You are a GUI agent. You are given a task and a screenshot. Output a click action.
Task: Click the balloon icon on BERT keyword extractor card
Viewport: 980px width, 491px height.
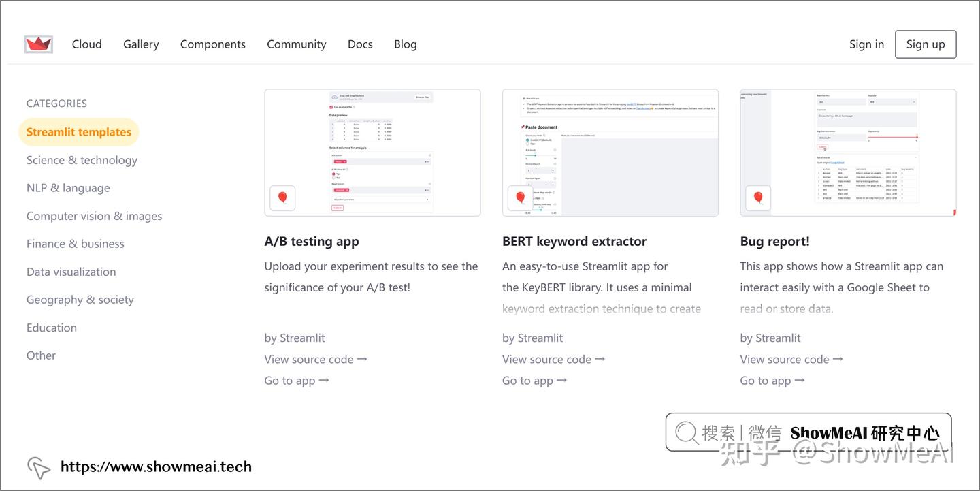point(521,198)
